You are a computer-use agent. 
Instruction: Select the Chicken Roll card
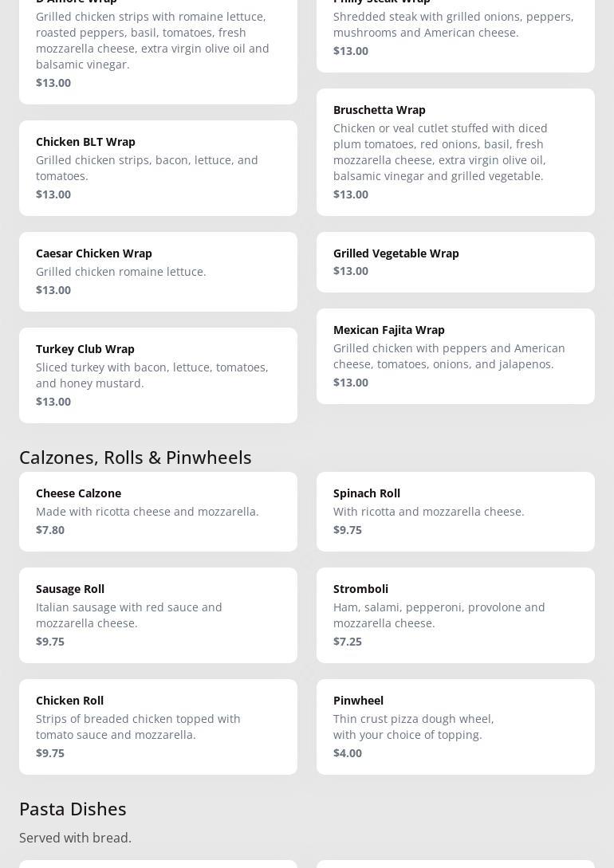pyautogui.click(x=158, y=726)
